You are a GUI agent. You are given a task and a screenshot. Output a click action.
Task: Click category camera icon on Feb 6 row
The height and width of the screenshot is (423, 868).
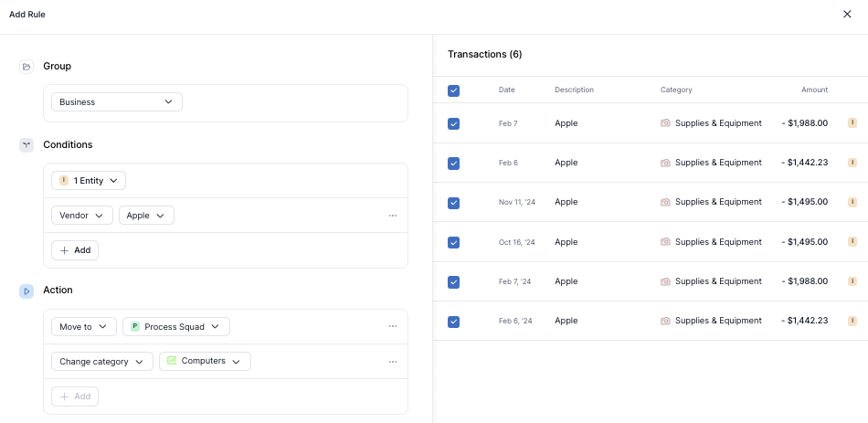tap(665, 163)
